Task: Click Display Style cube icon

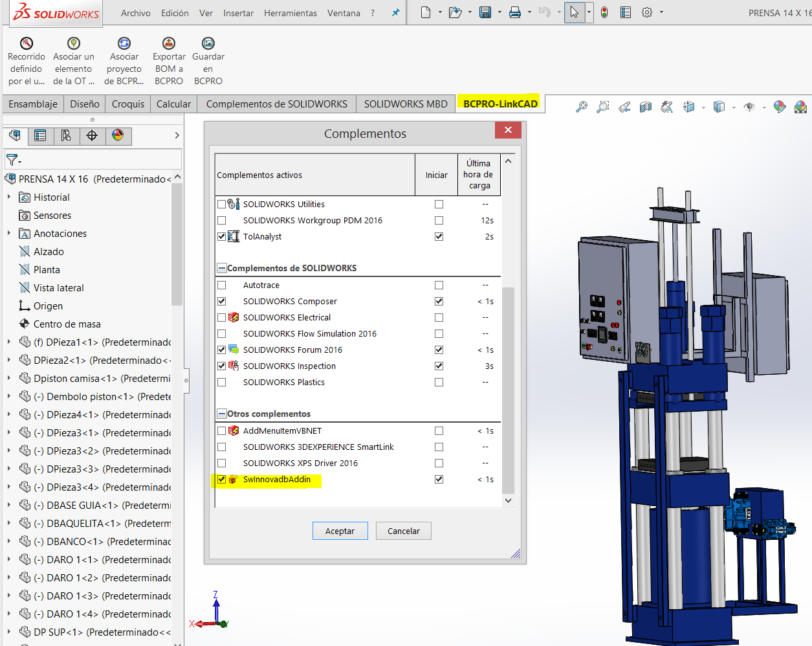Action: [719, 107]
